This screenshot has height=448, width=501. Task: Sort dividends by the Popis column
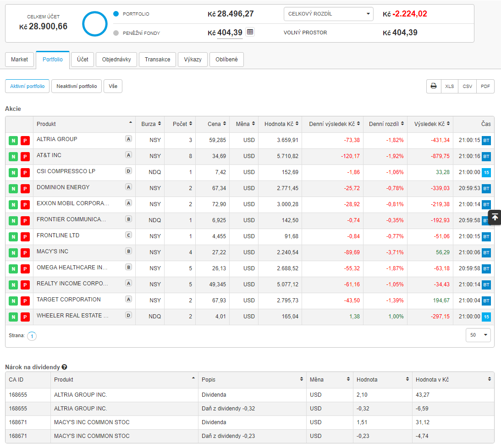[252, 380]
